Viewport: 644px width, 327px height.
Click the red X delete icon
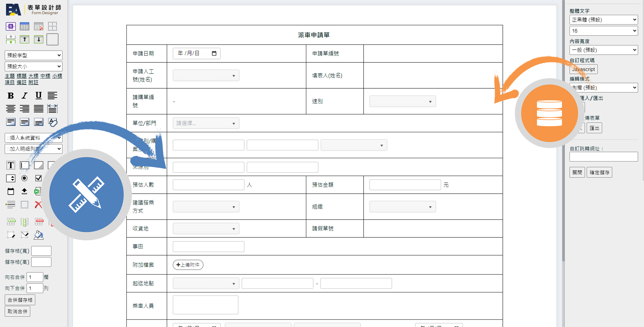coord(38,205)
